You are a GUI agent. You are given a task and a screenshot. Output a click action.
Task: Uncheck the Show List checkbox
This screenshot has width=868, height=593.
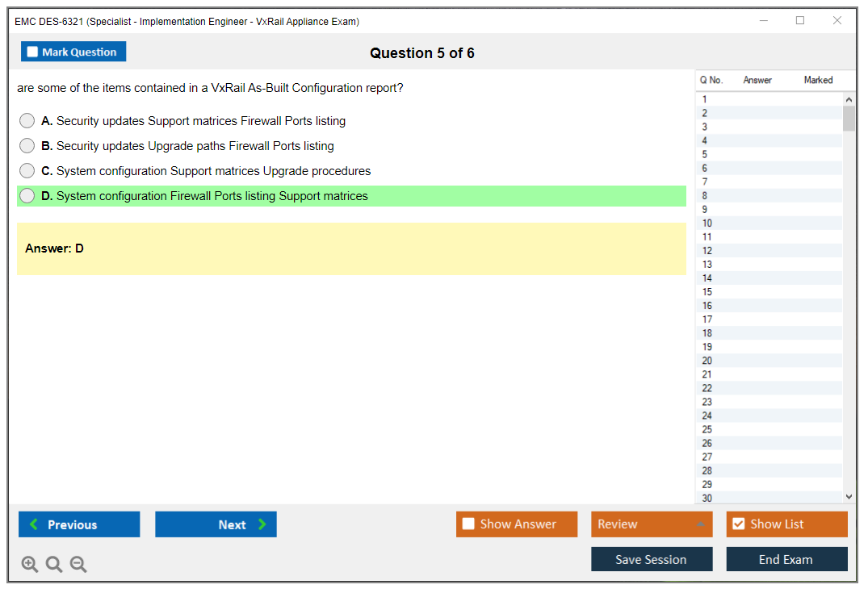click(738, 524)
